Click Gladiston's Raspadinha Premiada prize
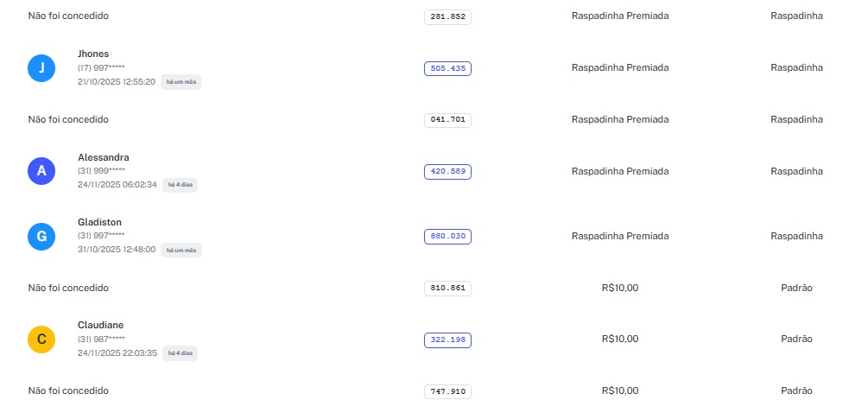The width and height of the screenshot is (868, 419). [x=620, y=236]
